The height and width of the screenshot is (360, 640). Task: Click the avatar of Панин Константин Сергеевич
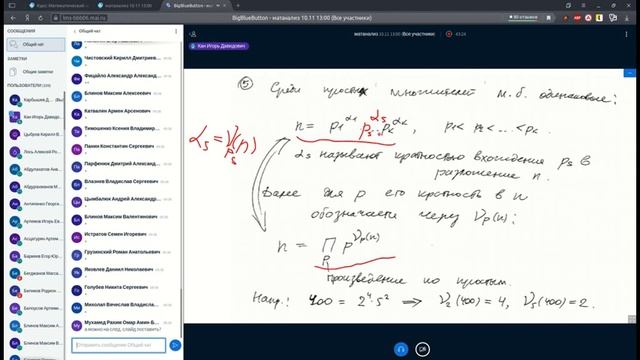click(x=77, y=149)
